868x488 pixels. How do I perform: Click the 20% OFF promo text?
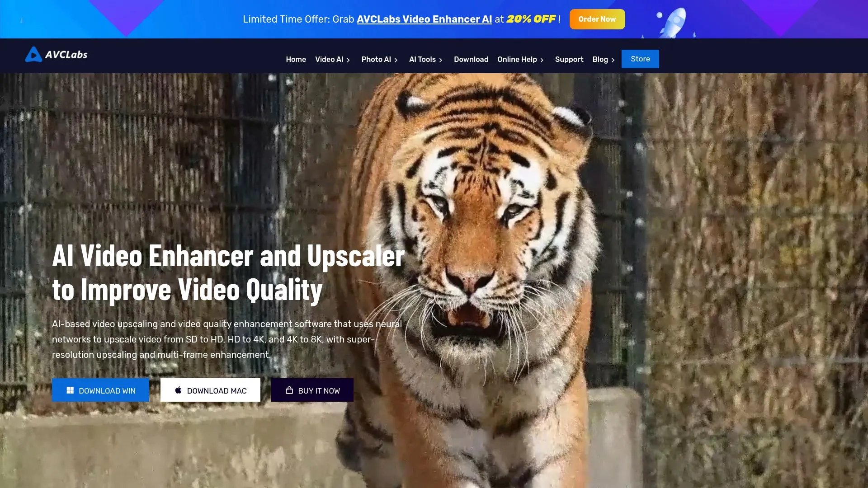(x=531, y=19)
